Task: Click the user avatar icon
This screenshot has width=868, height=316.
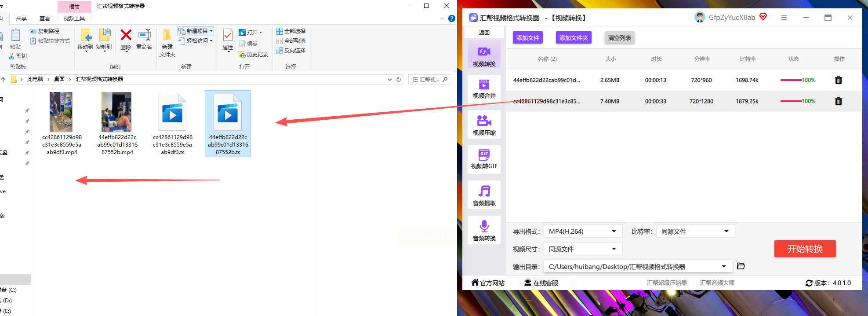Action: 699,17
